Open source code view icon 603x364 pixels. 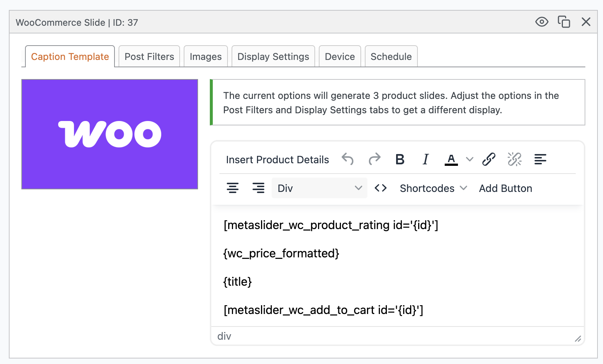381,188
